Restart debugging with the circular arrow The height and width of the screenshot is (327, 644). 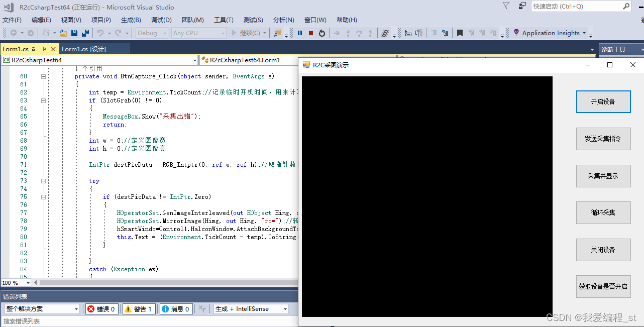(x=322, y=33)
